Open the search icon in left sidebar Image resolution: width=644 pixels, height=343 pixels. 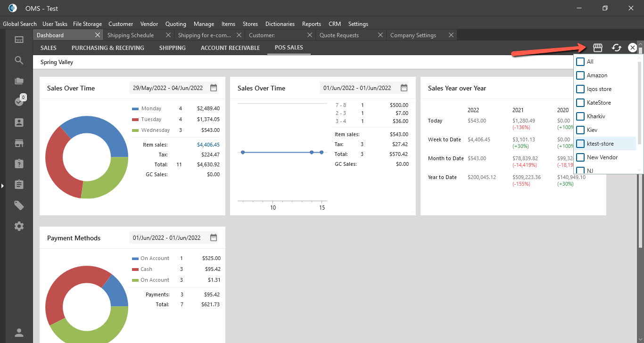[x=19, y=60]
